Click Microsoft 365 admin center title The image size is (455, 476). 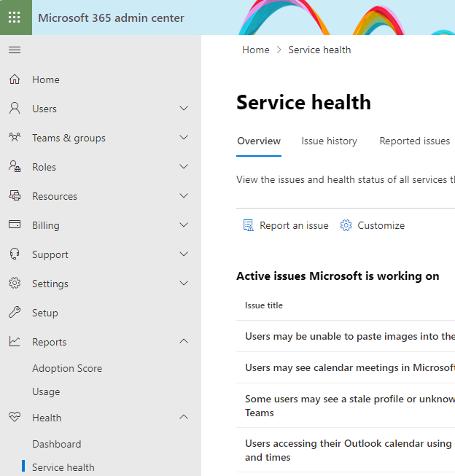111,18
